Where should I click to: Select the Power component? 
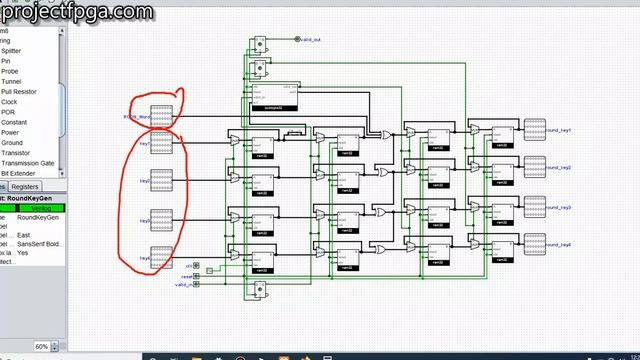pos(10,133)
